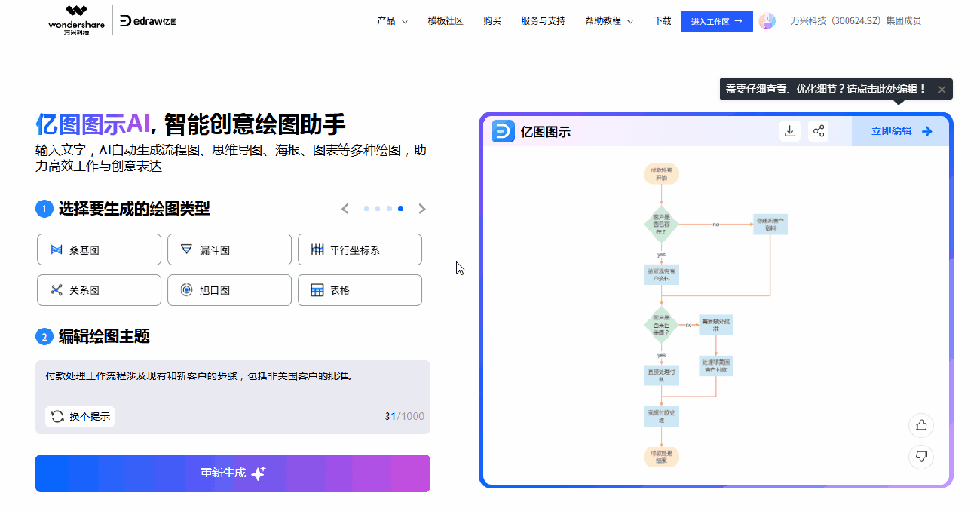Select the second pagination dot
Image resolution: width=980 pixels, height=511 pixels.
[x=377, y=209]
